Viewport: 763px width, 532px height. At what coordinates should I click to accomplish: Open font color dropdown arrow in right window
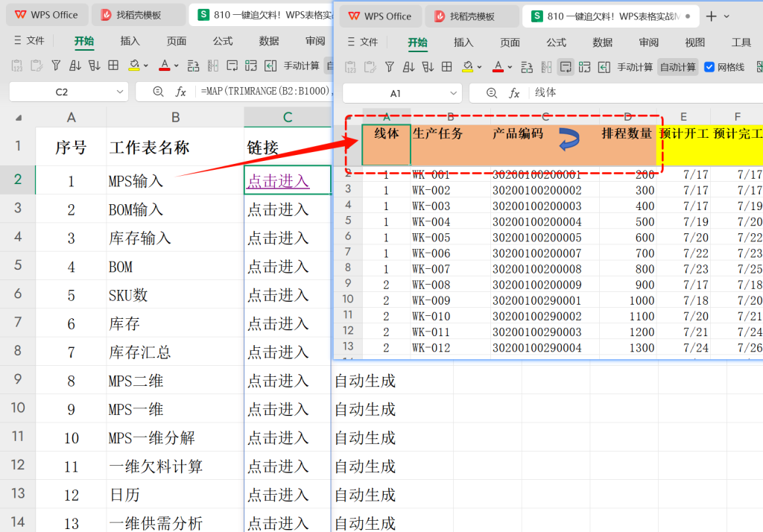[510, 67]
